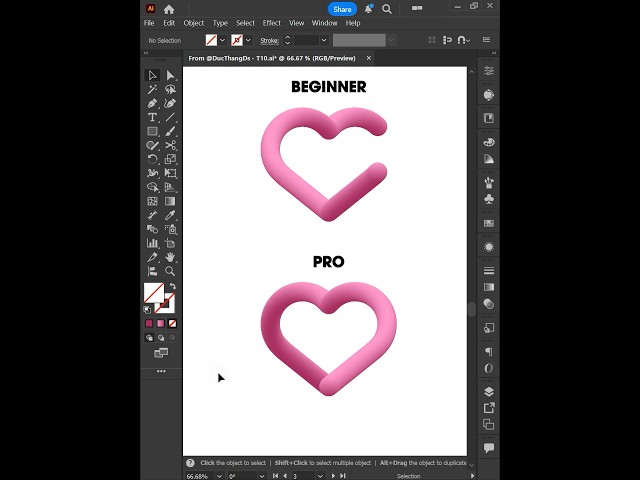Screen dimensions: 640x480
Task: Select the Gradient tool in toolbar
Action: click(170, 201)
